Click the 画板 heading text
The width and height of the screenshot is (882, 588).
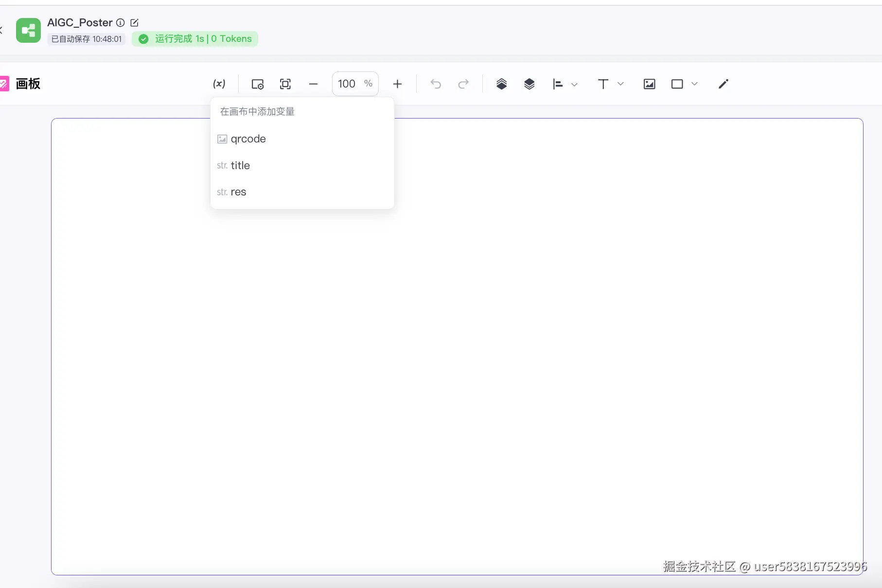click(28, 84)
